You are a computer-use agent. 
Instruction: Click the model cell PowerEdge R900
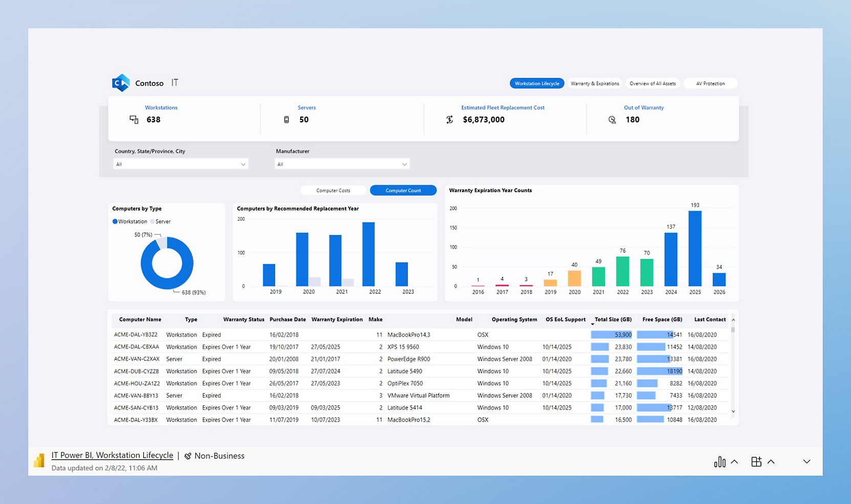pos(409,359)
